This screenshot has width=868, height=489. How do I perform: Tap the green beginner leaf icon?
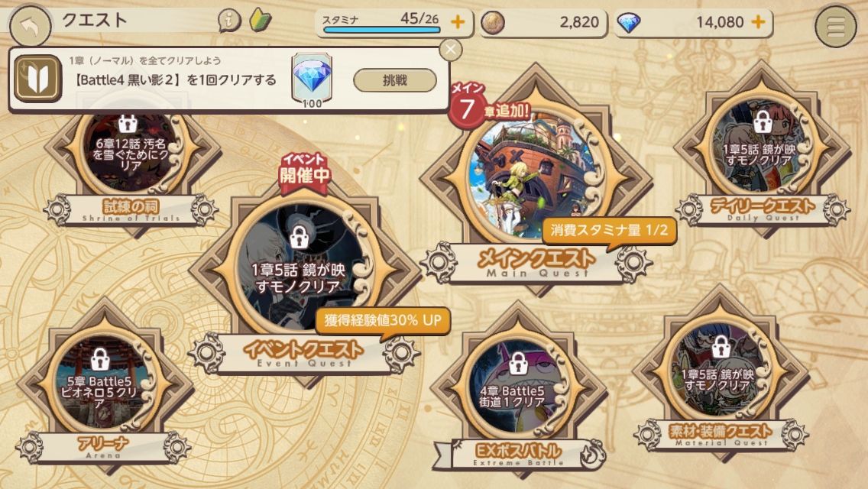[260, 21]
